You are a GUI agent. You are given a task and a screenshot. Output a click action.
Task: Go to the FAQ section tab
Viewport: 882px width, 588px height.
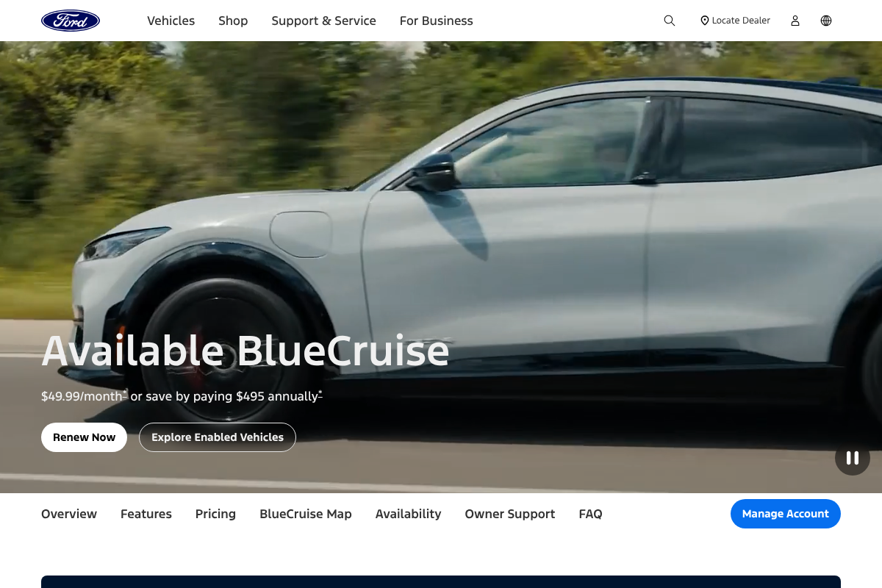[591, 514]
